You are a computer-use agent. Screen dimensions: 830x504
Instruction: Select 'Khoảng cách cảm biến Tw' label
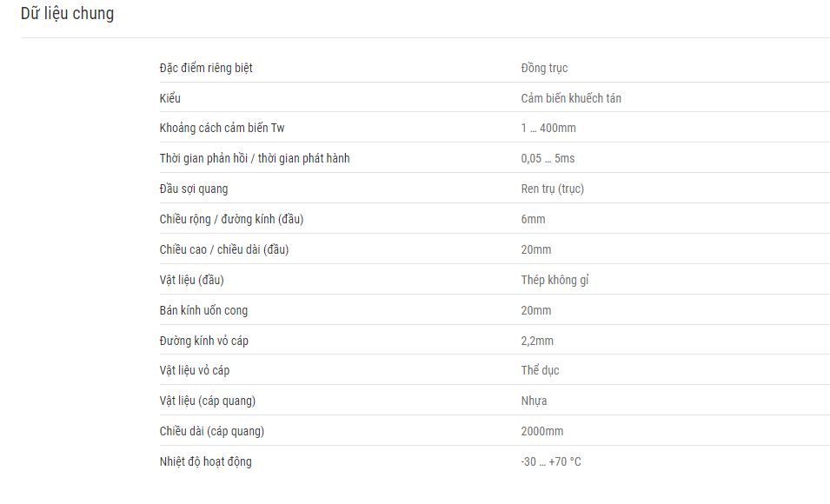click(222, 128)
